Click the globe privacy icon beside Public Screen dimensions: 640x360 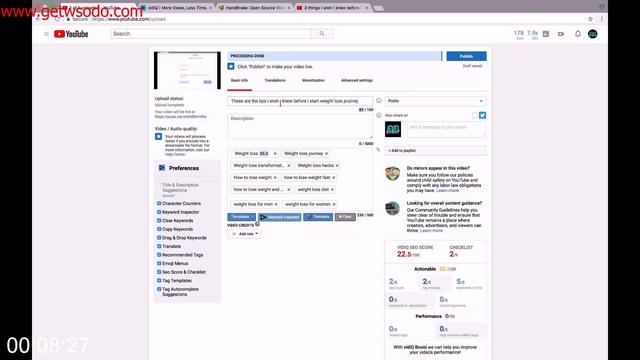click(x=379, y=101)
